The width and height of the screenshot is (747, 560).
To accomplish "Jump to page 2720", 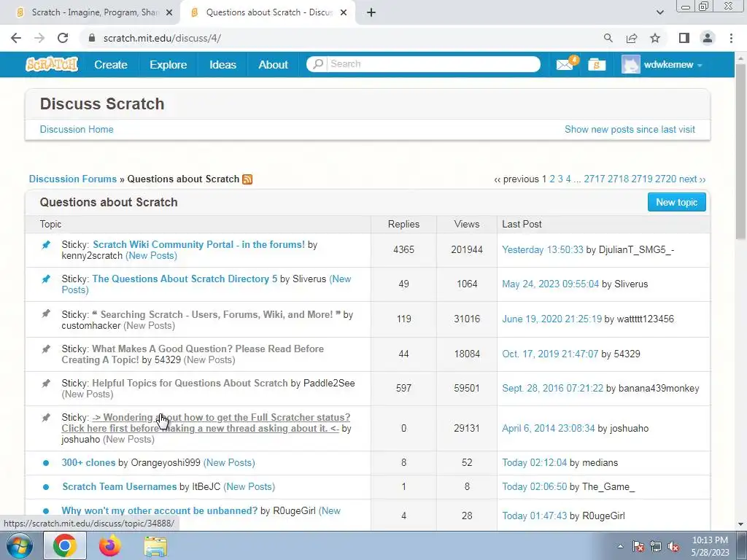I will coord(665,179).
